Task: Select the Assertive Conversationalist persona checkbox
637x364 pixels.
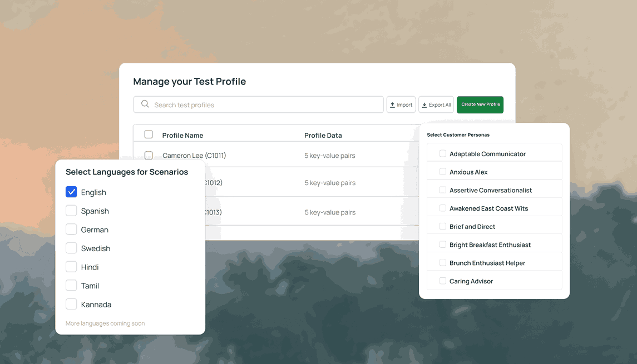Action: [x=443, y=190]
